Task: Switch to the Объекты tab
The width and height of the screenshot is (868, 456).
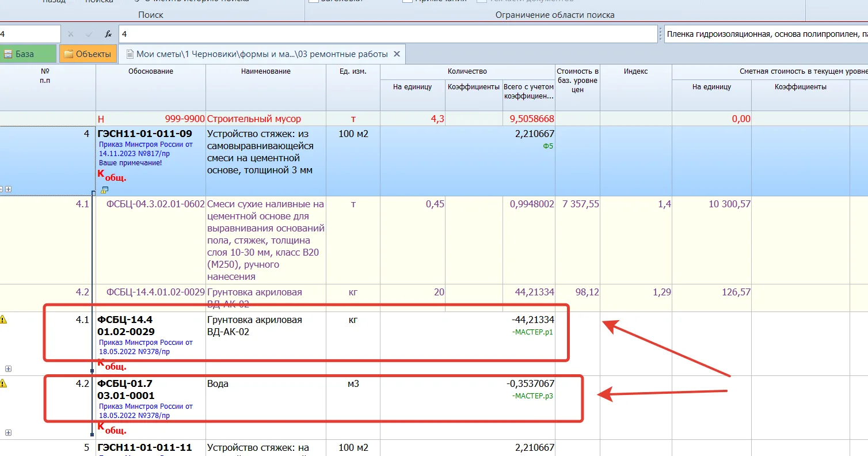Action: click(x=87, y=54)
